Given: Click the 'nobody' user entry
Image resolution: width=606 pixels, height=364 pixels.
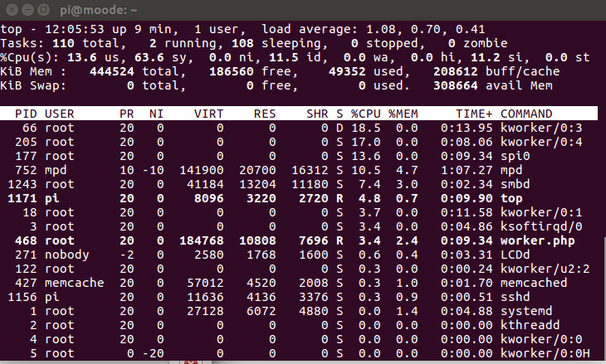Looking at the screenshot, I should click(67, 255).
